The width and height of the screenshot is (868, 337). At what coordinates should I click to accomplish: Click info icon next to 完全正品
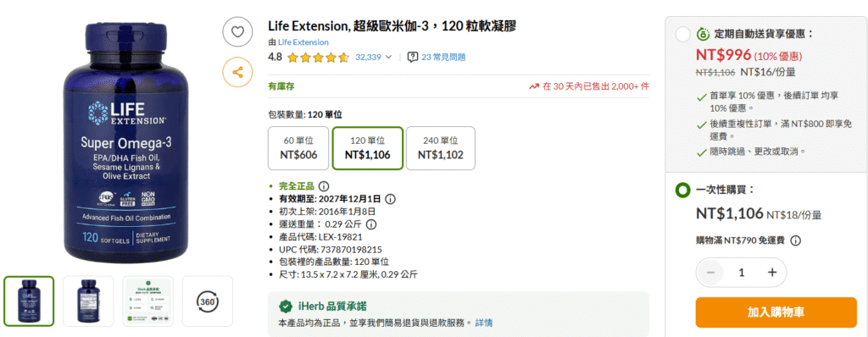(325, 186)
